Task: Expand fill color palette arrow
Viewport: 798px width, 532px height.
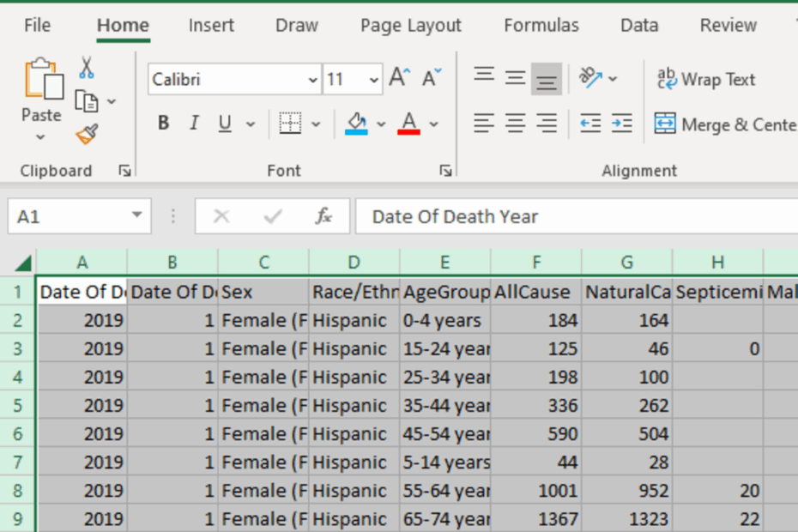Action: (381, 124)
